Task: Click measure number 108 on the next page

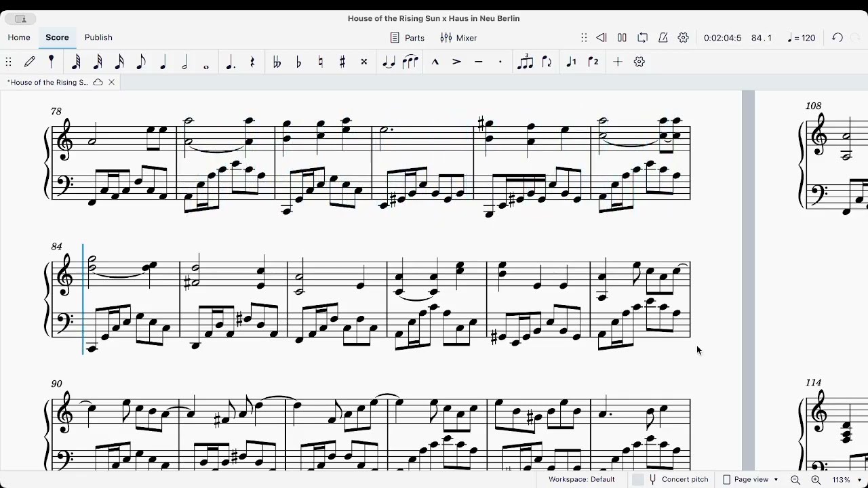Action: tap(813, 106)
